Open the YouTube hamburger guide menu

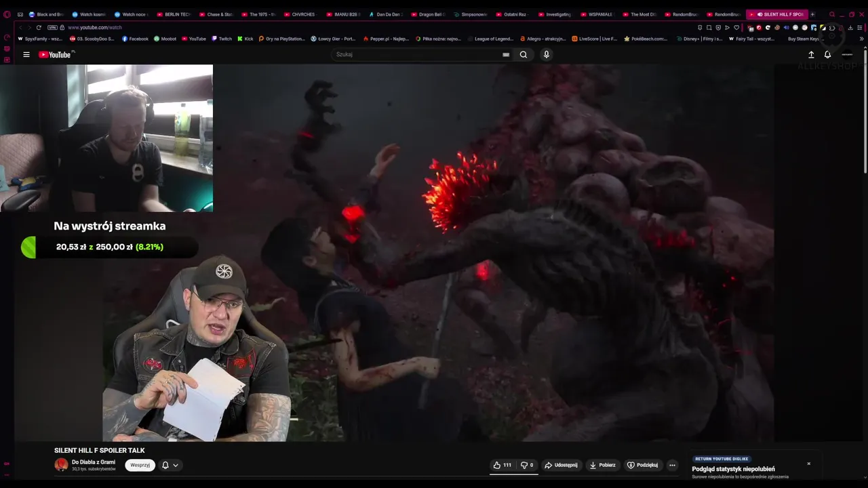(x=26, y=55)
